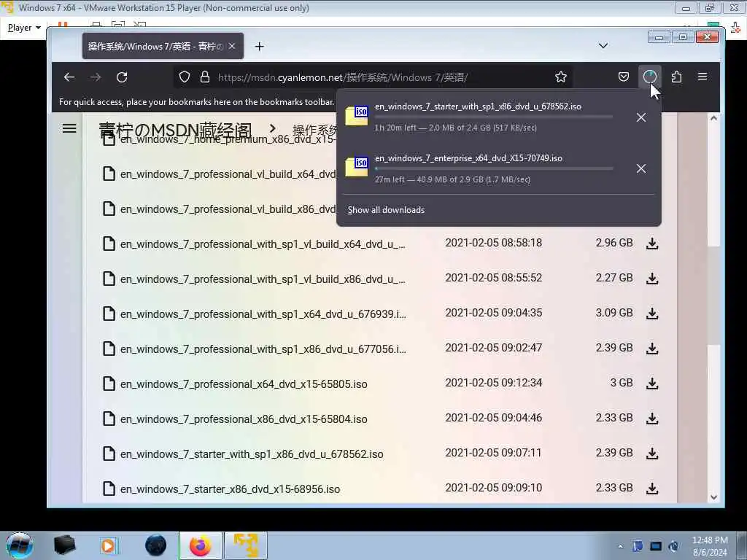Download professional_with_sp1_vl_build_x86 2.27 GB file

tap(652, 278)
